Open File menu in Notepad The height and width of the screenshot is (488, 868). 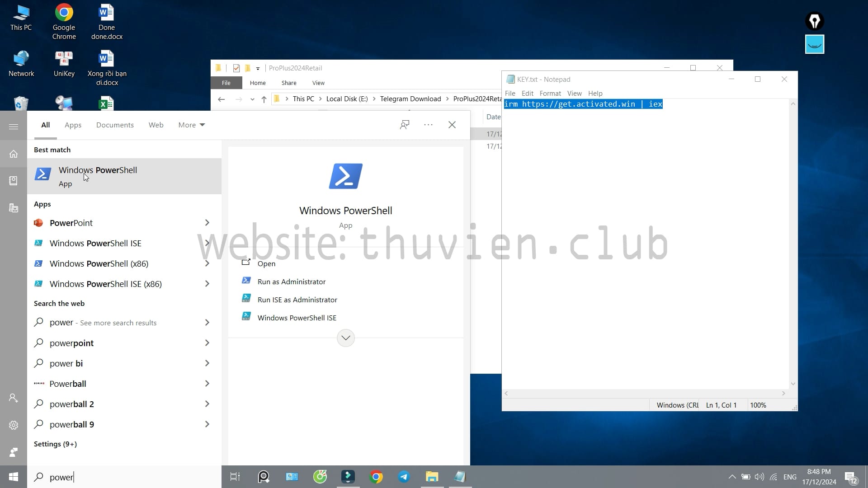click(x=510, y=93)
